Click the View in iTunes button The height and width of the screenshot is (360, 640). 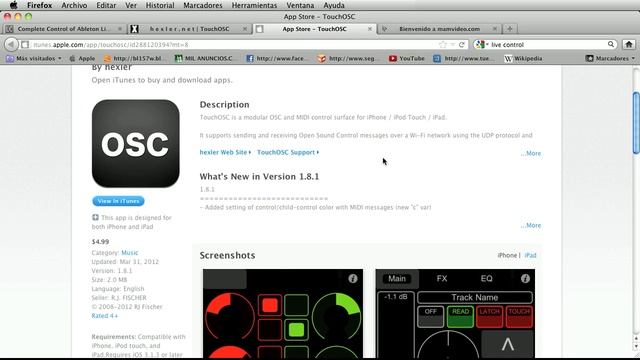(x=118, y=201)
